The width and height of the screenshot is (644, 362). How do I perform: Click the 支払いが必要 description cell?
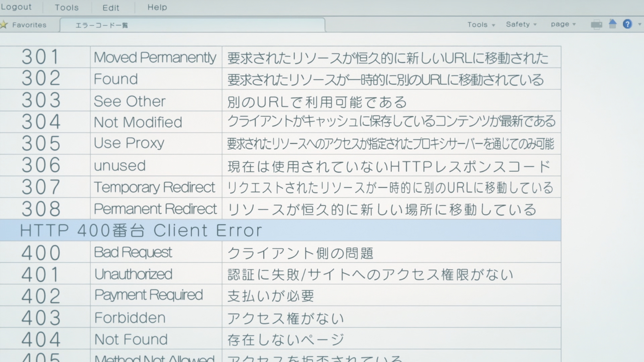(x=271, y=296)
